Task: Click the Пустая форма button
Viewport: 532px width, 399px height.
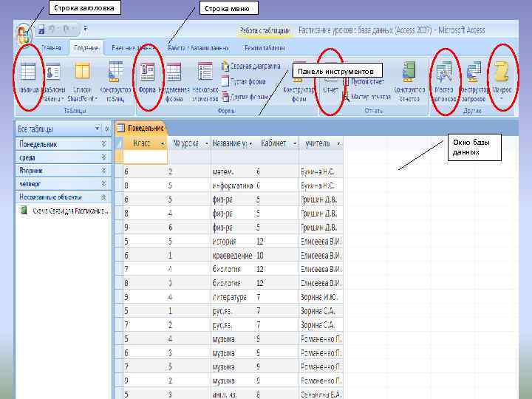Action: 244,81
